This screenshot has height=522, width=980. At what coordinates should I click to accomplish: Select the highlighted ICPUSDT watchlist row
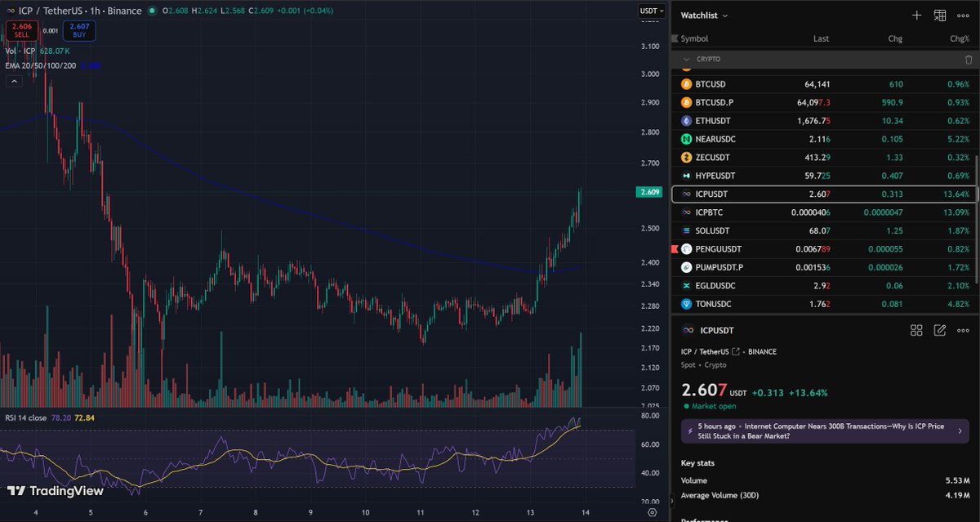pos(822,194)
